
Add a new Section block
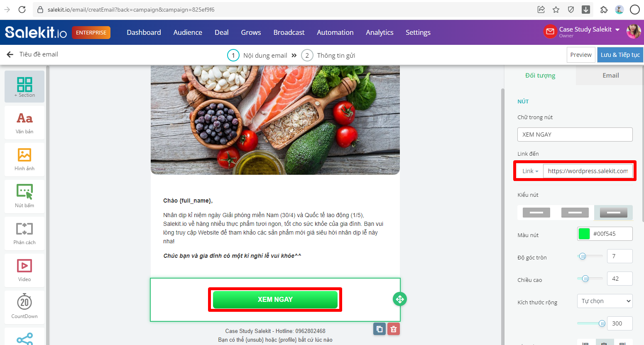(24, 86)
